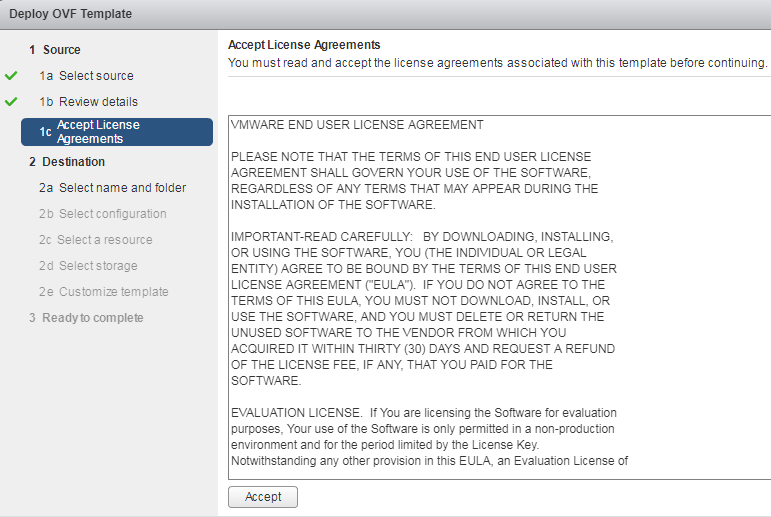
Task: Click step 3 Ready to complete
Action: [86, 318]
